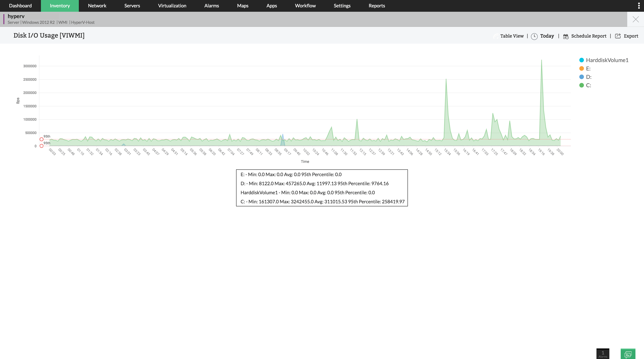644x359 pixels.
Task: Click the close panel icon top right
Action: 636,19
